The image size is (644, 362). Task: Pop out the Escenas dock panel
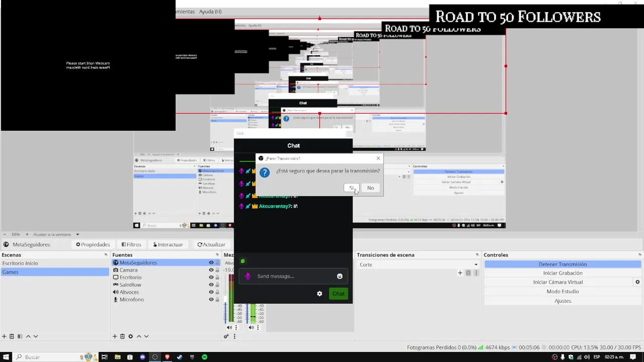[106, 255]
